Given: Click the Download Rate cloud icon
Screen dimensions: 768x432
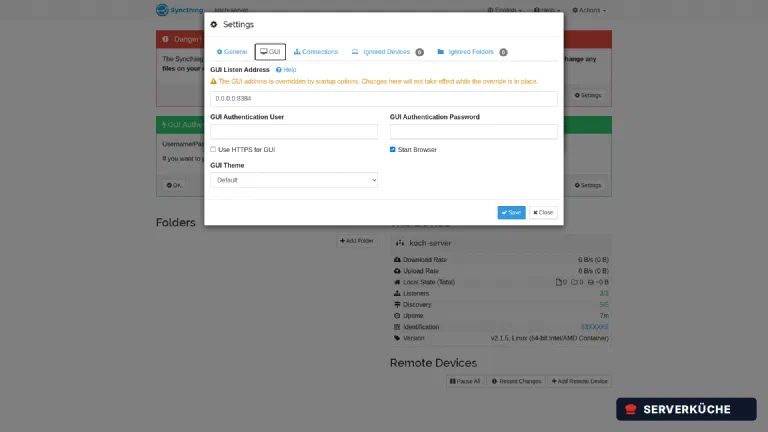Looking at the screenshot, I should (397, 260).
